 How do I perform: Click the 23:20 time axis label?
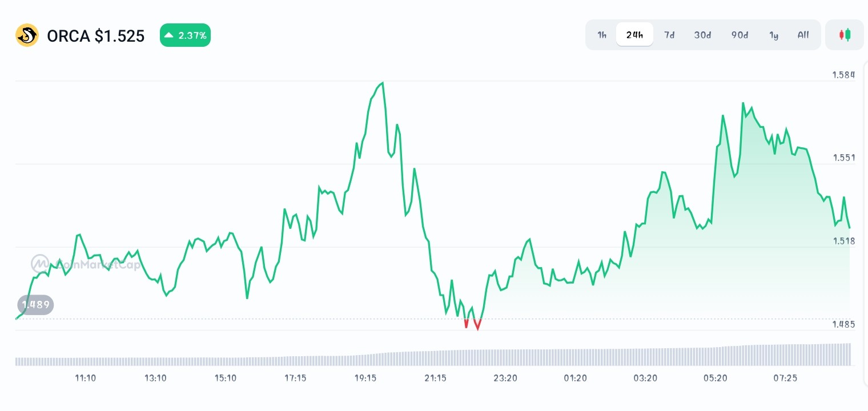point(505,378)
